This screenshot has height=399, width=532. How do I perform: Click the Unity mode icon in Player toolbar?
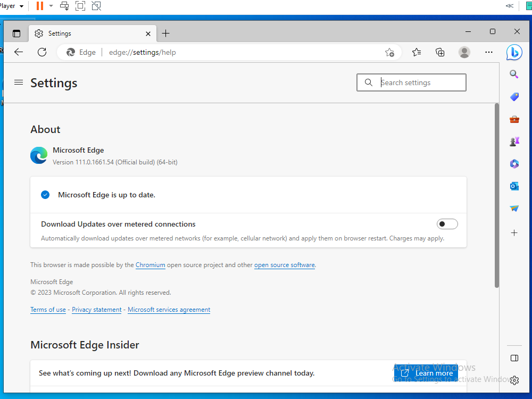coord(96,6)
